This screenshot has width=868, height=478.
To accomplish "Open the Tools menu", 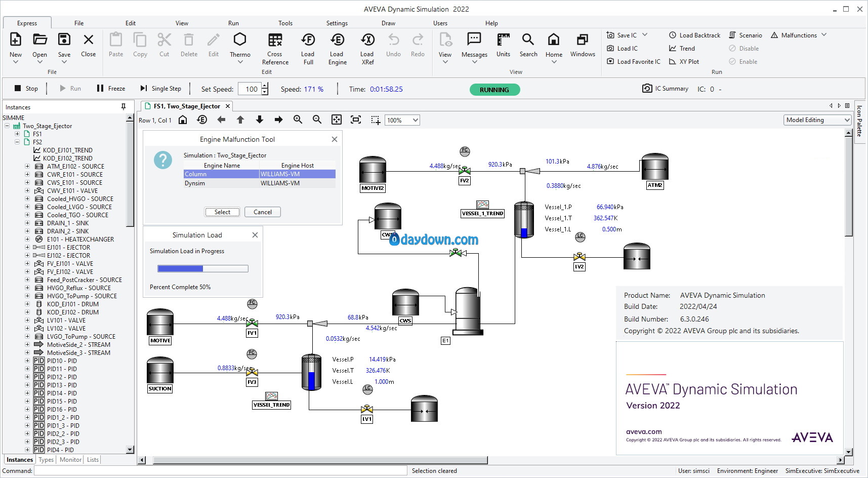I will click(285, 23).
